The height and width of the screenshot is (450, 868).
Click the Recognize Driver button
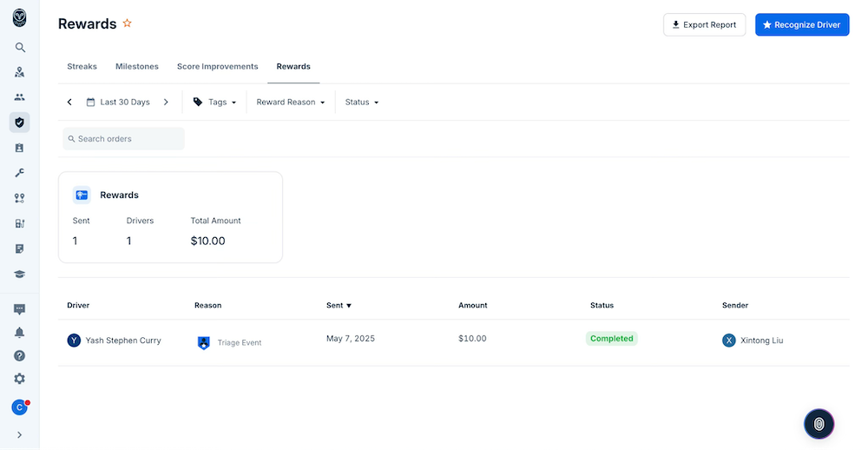(x=801, y=25)
